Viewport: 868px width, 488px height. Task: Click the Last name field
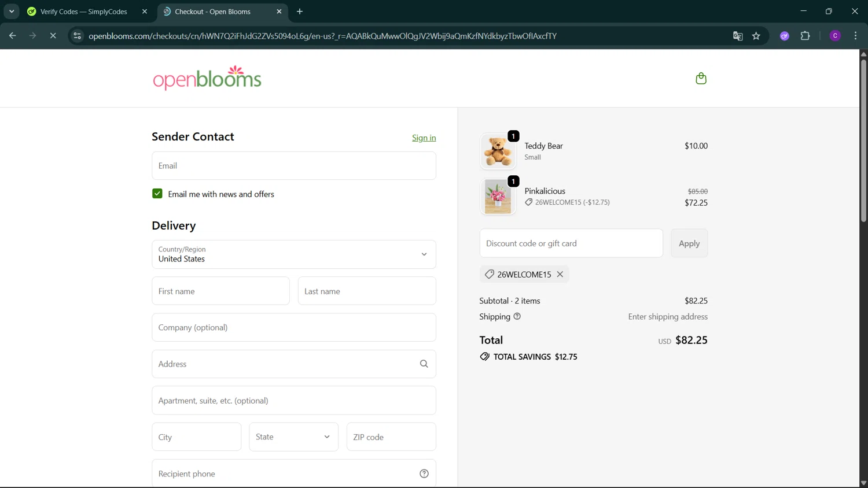[367, 291]
